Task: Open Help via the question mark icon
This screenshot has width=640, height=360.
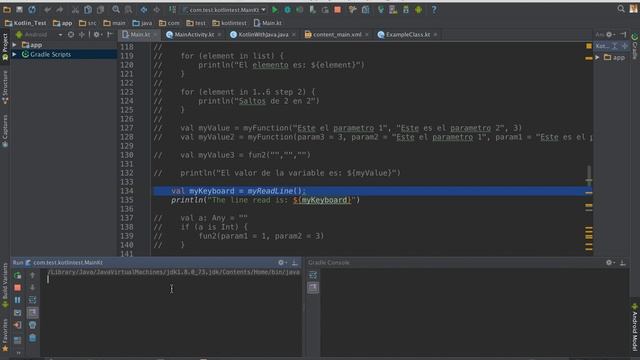Action: [x=434, y=9]
